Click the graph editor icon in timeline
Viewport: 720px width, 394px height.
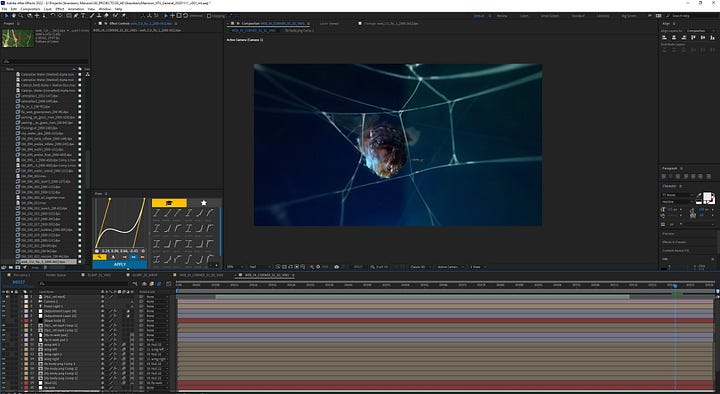pyautogui.click(x=169, y=284)
